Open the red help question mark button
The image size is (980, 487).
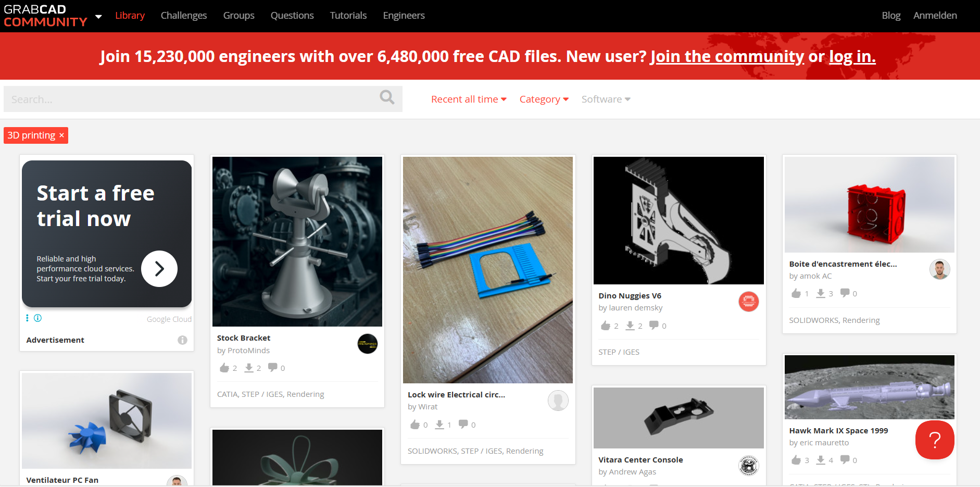click(x=935, y=440)
